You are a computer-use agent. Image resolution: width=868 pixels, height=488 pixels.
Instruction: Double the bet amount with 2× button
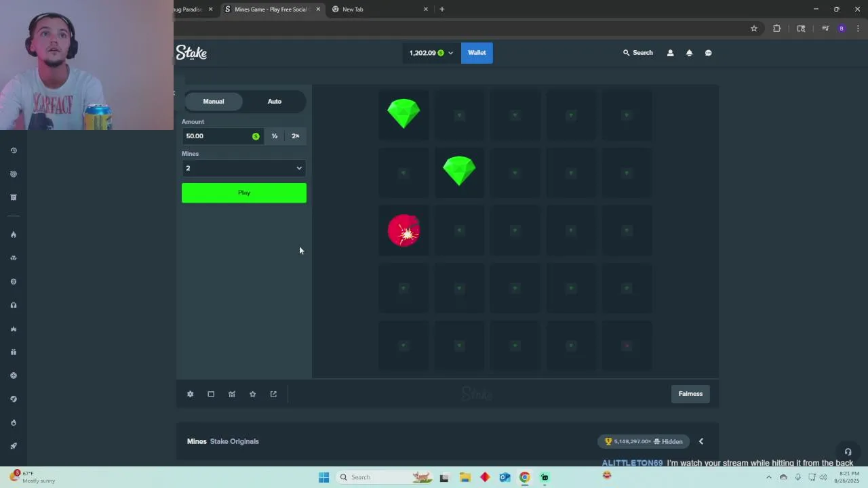[x=296, y=136]
